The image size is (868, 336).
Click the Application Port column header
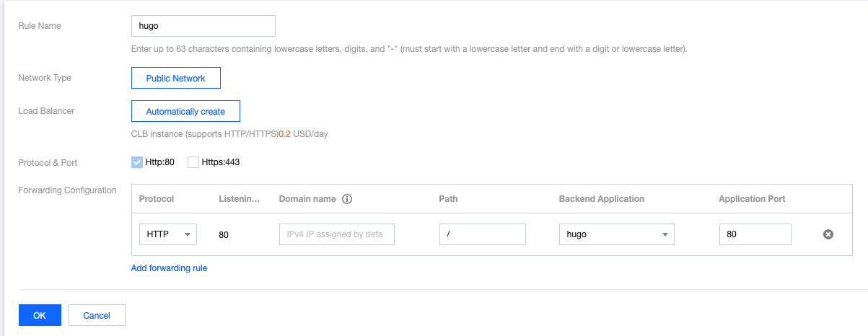(752, 199)
